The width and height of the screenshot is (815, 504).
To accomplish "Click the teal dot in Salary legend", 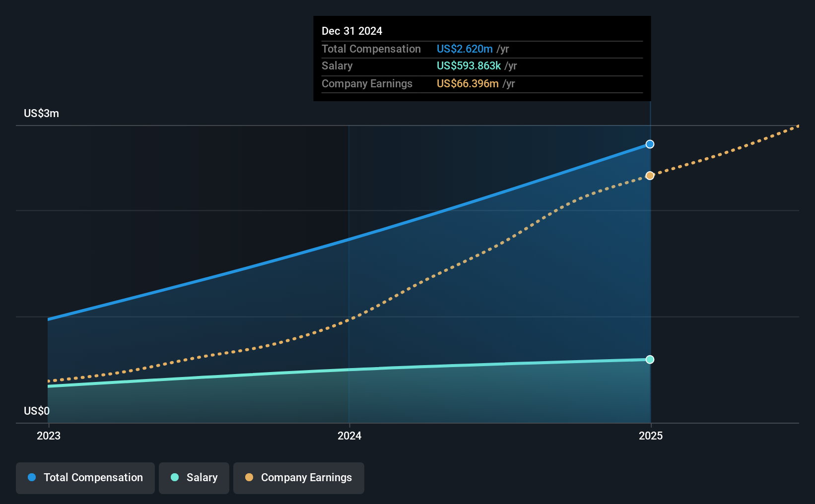I will pos(175,477).
